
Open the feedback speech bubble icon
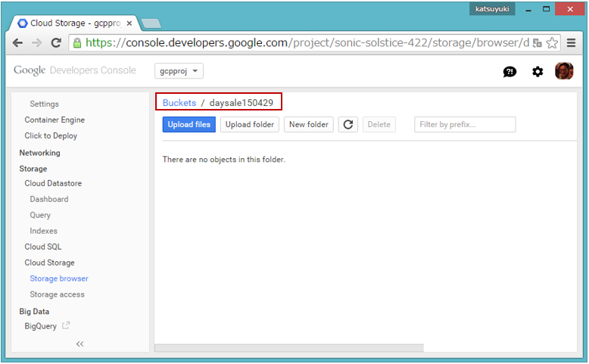pos(510,71)
